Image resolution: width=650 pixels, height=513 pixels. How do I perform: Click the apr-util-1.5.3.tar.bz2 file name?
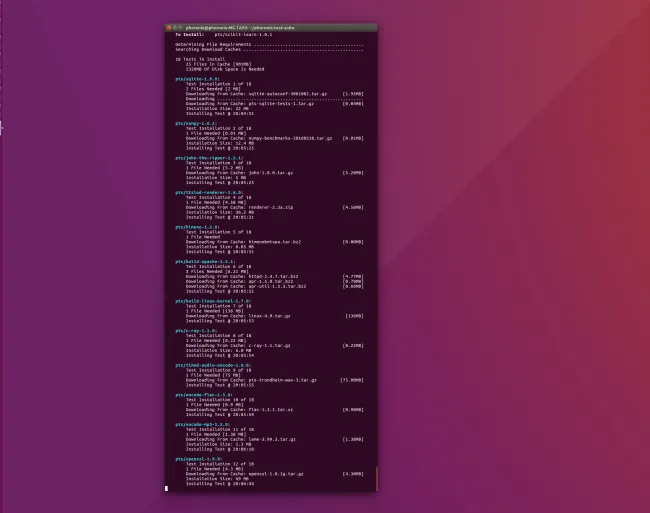(277, 286)
